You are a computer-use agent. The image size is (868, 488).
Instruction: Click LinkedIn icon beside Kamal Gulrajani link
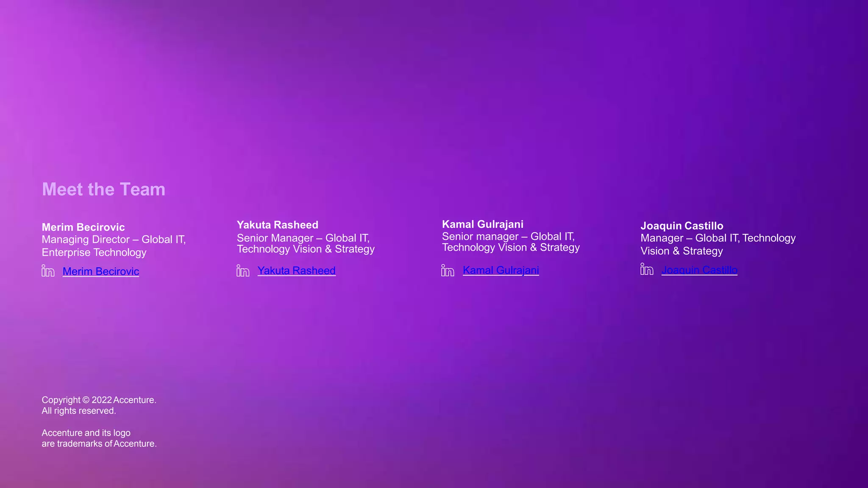[x=448, y=270]
